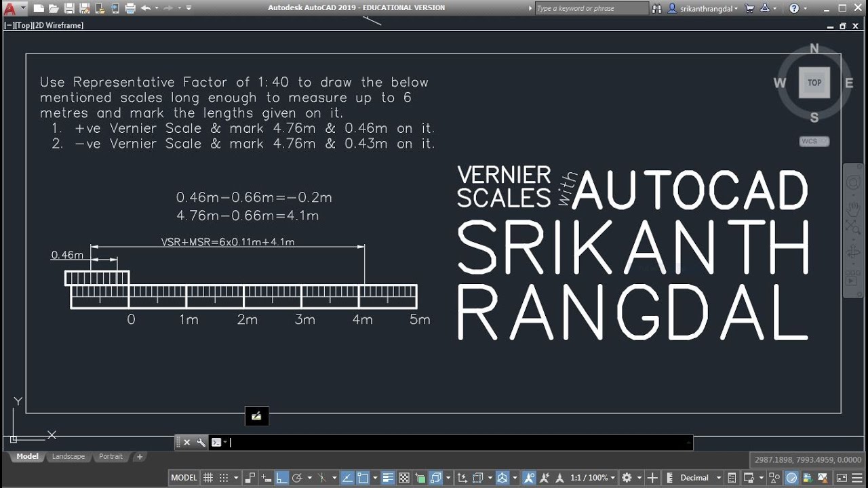Click the Autodesk A360 connect icon
Screen dimensions: 868x488
click(765, 8)
